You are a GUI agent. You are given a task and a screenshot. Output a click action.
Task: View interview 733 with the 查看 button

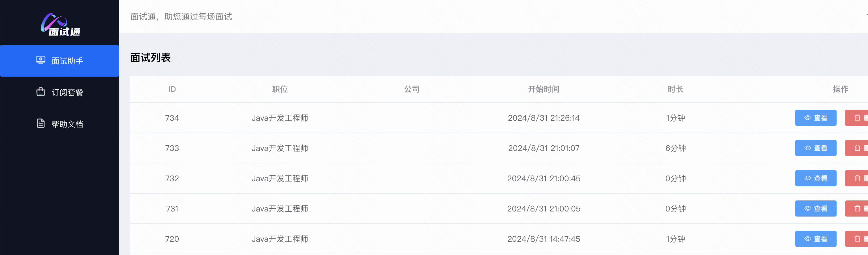tap(816, 148)
